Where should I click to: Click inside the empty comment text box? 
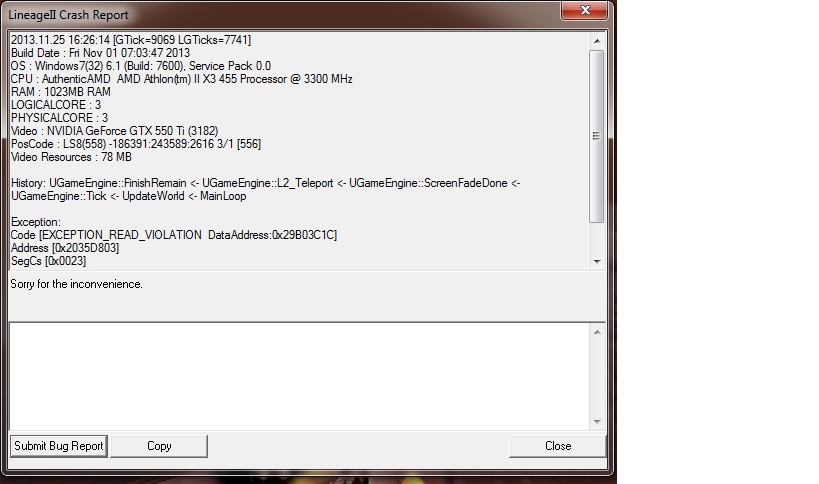click(x=299, y=376)
